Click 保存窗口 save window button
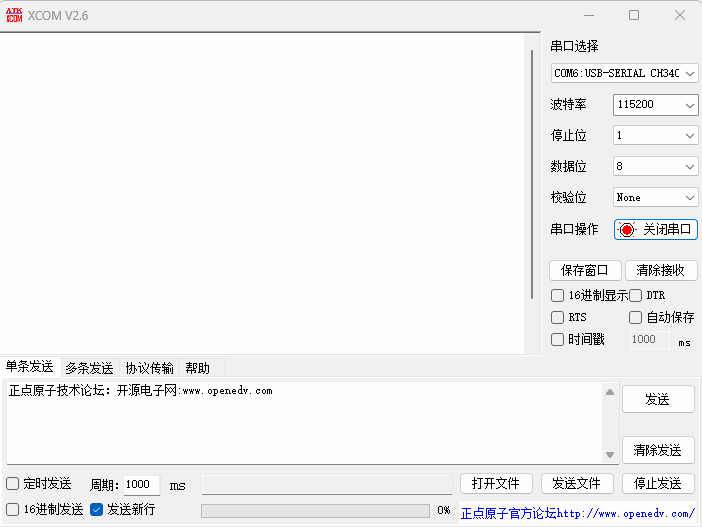The height and width of the screenshot is (527, 702). click(585, 270)
